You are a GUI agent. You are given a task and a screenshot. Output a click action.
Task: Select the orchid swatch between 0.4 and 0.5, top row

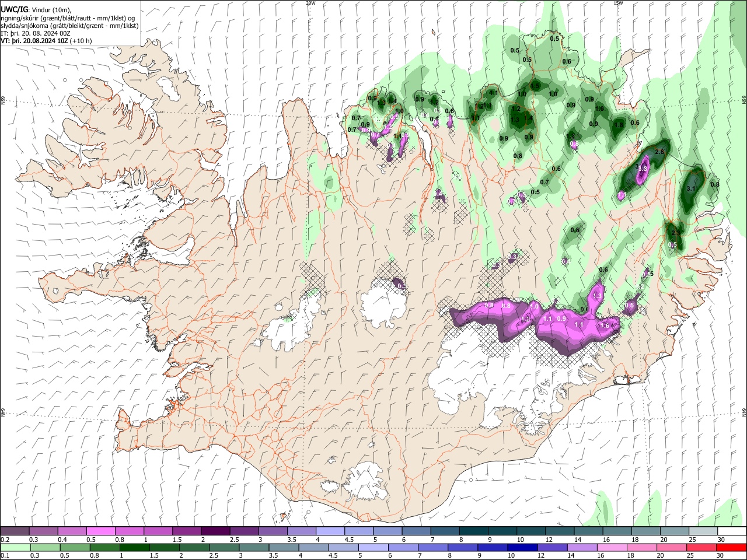(73, 531)
